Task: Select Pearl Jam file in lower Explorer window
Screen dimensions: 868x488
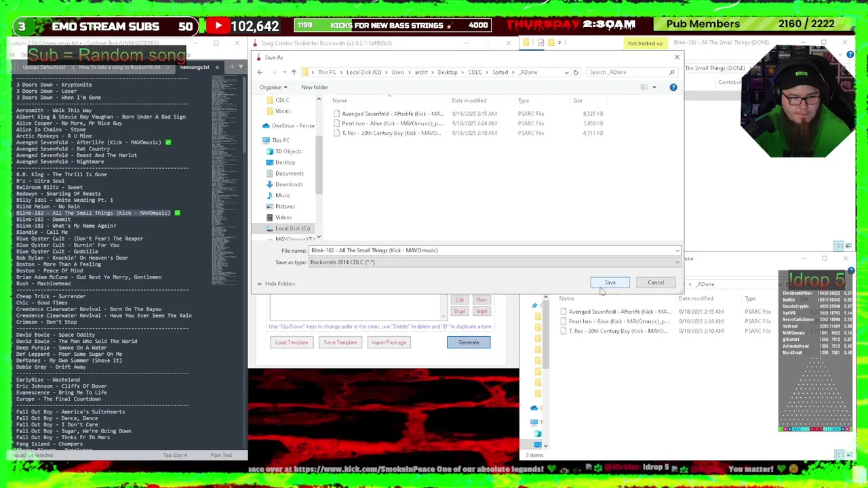Action: point(618,321)
